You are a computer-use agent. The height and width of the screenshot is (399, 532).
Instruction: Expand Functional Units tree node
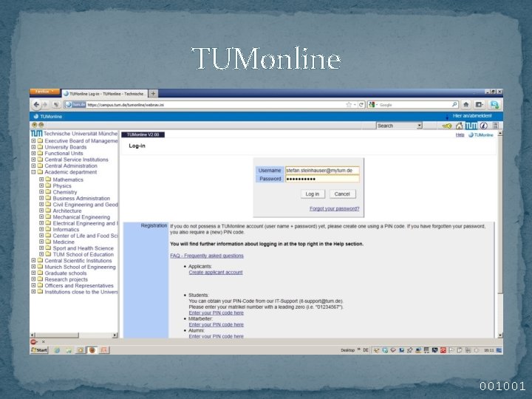pyautogui.click(x=33, y=154)
